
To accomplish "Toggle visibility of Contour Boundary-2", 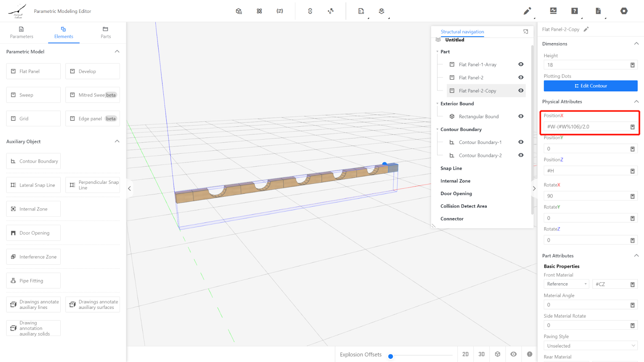I will (521, 155).
